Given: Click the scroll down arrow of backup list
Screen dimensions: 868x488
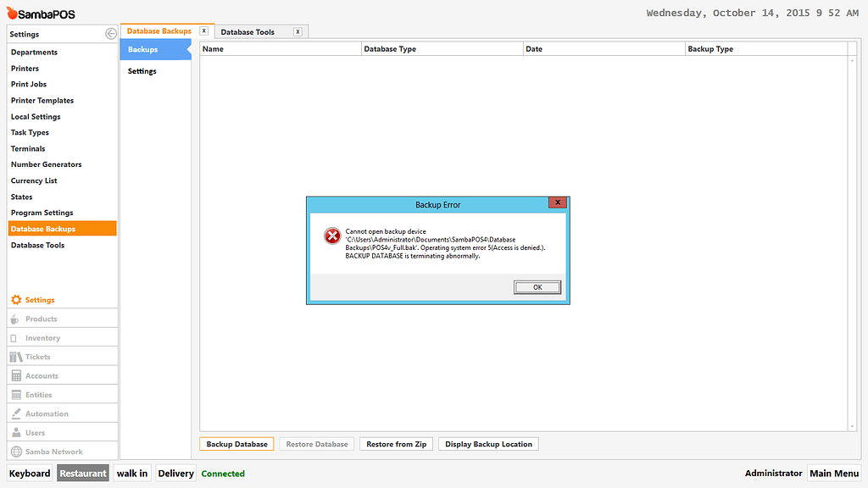Looking at the screenshot, I should [x=853, y=427].
